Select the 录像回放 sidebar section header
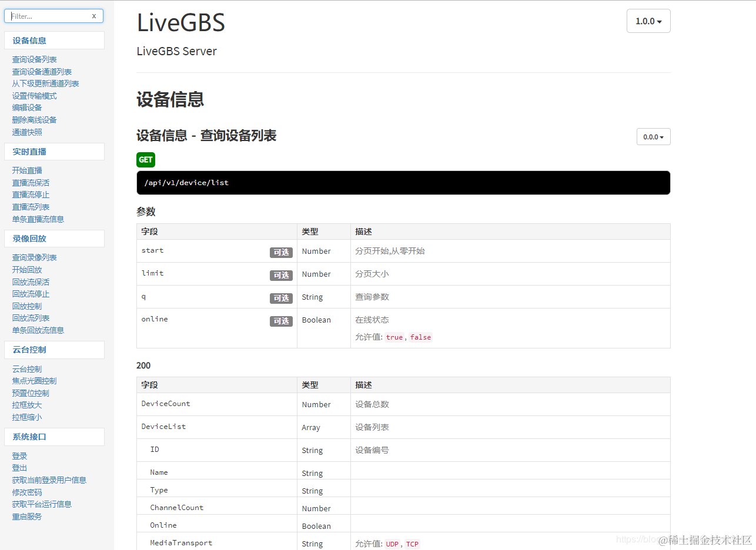The width and height of the screenshot is (756, 550). point(54,239)
